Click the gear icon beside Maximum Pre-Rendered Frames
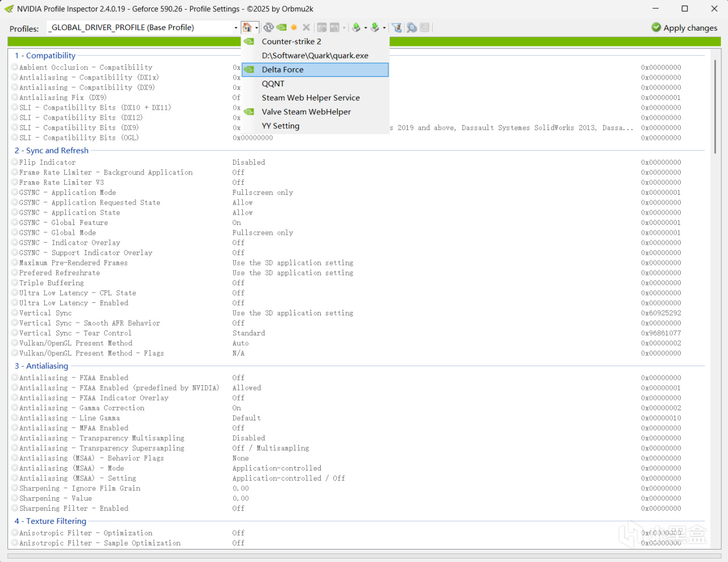 (x=15, y=263)
